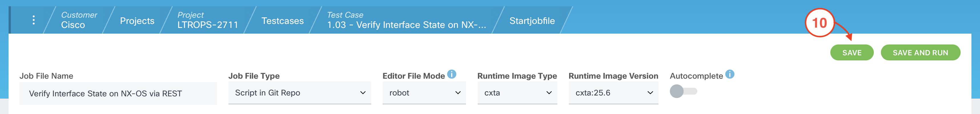Focus the Job File Name input field
This screenshot has width=980, height=114.
(118, 93)
